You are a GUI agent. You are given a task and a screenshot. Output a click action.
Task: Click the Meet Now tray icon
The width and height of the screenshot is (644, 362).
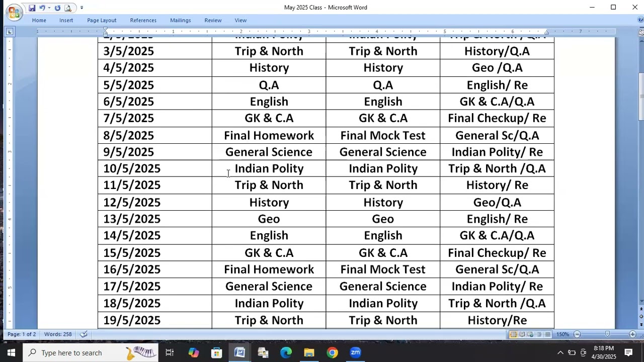(583, 352)
